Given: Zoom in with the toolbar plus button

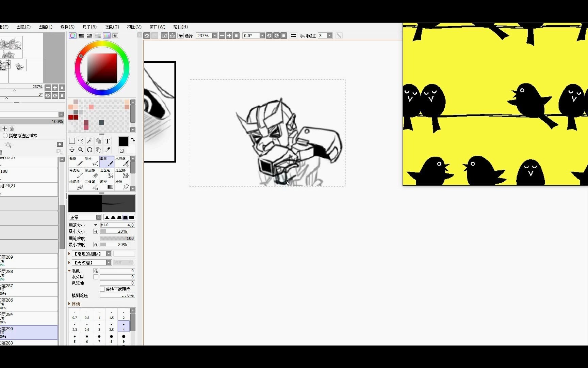Looking at the screenshot, I should (229, 35).
